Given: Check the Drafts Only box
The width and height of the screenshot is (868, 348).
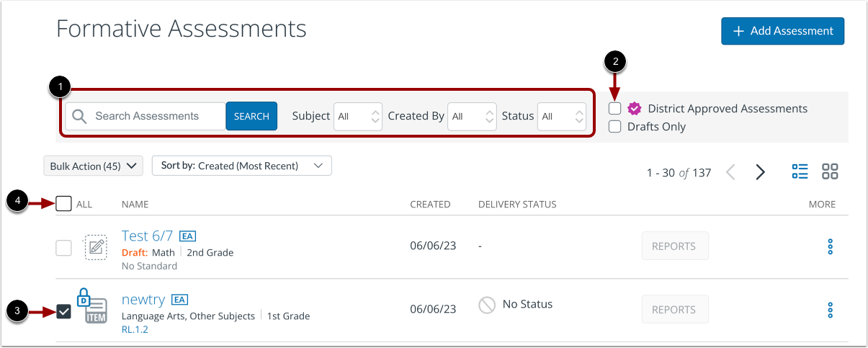Looking at the screenshot, I should click(x=614, y=127).
